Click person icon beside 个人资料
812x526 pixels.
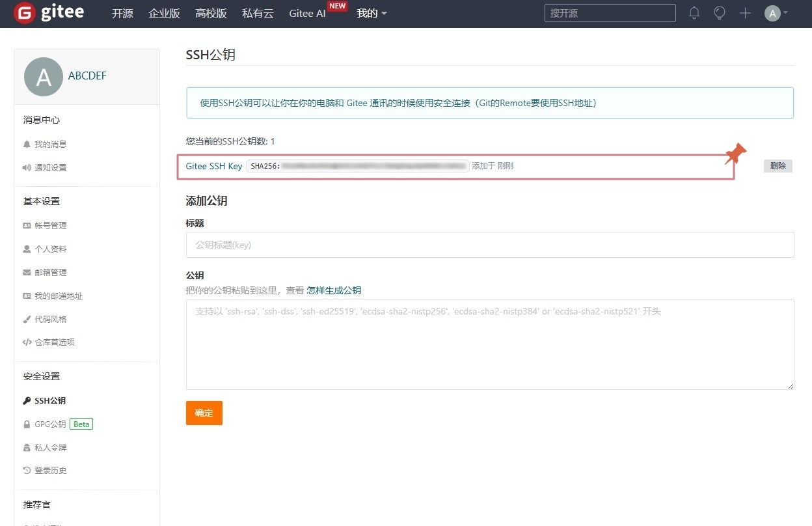click(27, 249)
